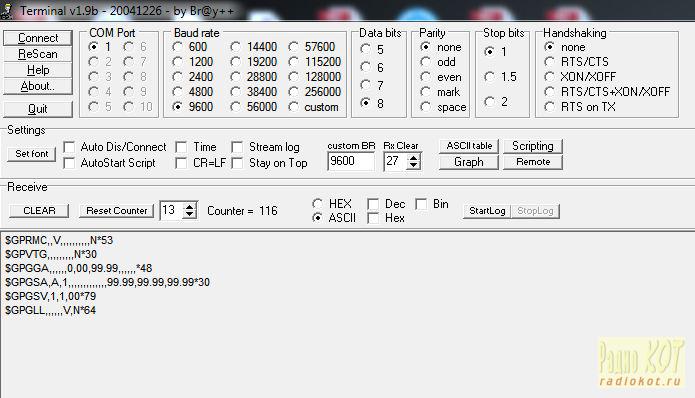Enable Stay on Top checkbox
The image size is (695, 398).
click(x=237, y=163)
